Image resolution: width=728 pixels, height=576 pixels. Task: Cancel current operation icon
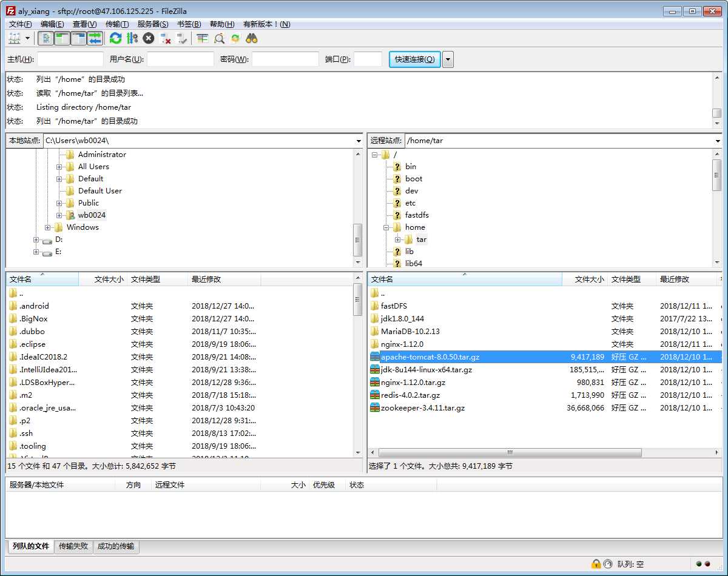pos(149,38)
